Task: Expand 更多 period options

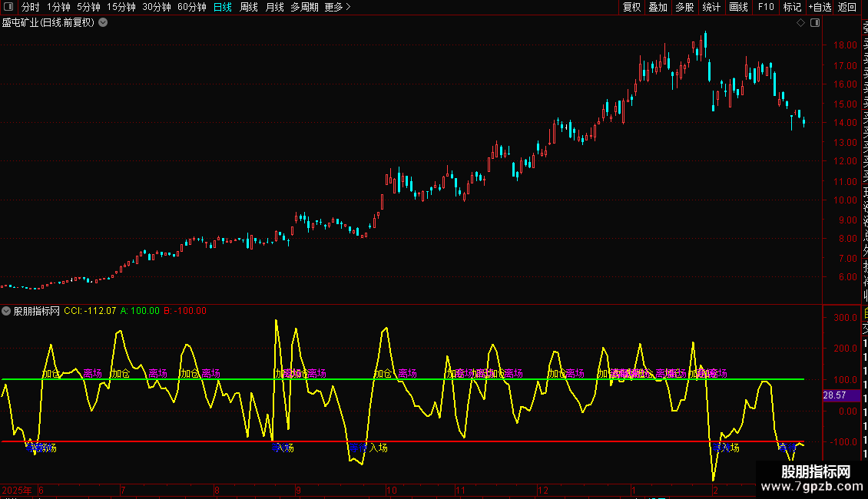Action: pos(338,7)
